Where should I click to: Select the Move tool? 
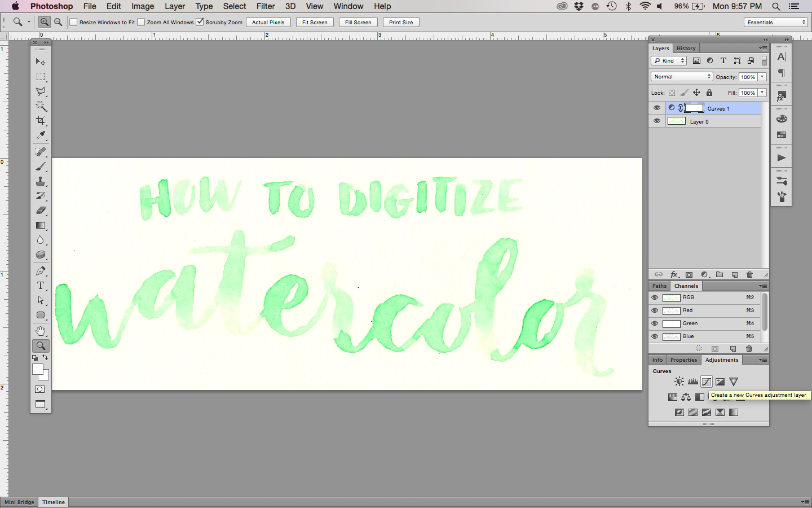(x=41, y=62)
